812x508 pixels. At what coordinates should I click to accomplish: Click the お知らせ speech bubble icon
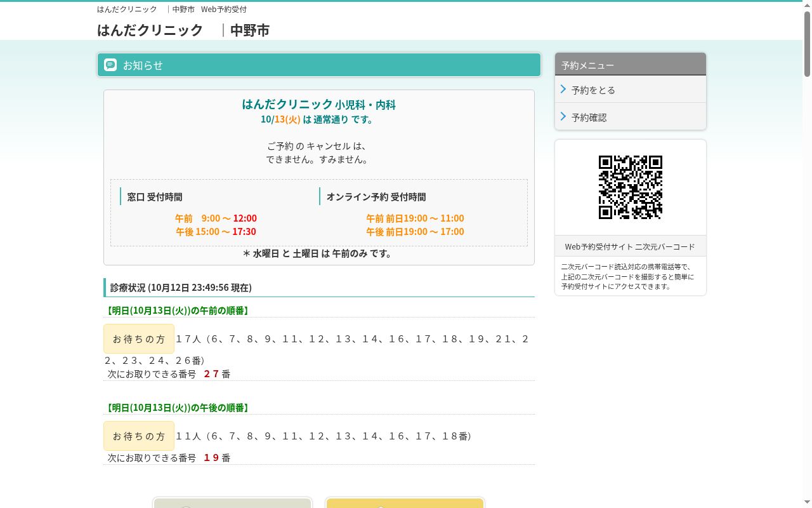click(x=110, y=65)
